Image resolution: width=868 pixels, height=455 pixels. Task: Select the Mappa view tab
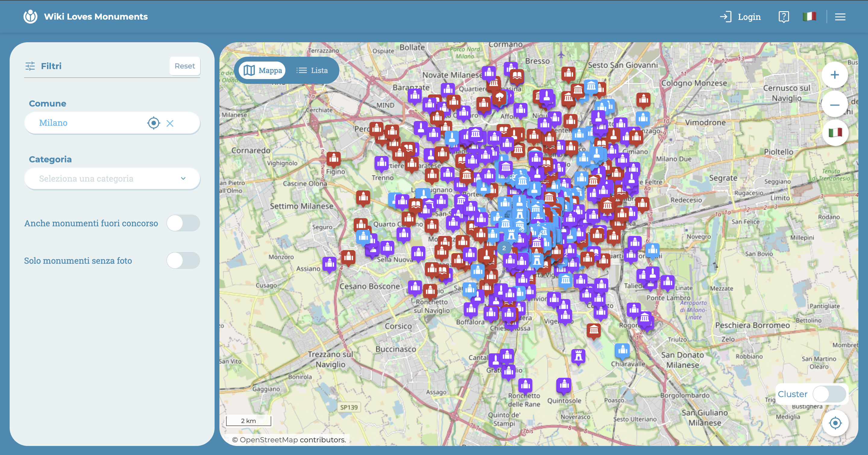pyautogui.click(x=262, y=70)
